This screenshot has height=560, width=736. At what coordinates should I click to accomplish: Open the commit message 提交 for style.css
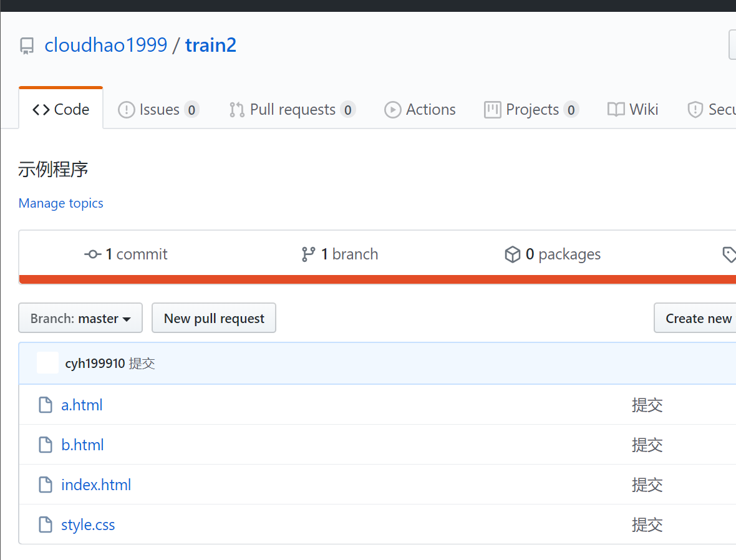[647, 524]
